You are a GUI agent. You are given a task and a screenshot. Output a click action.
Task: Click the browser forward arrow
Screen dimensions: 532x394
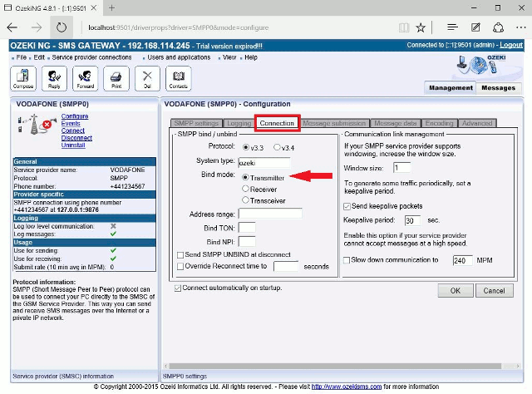point(37,27)
